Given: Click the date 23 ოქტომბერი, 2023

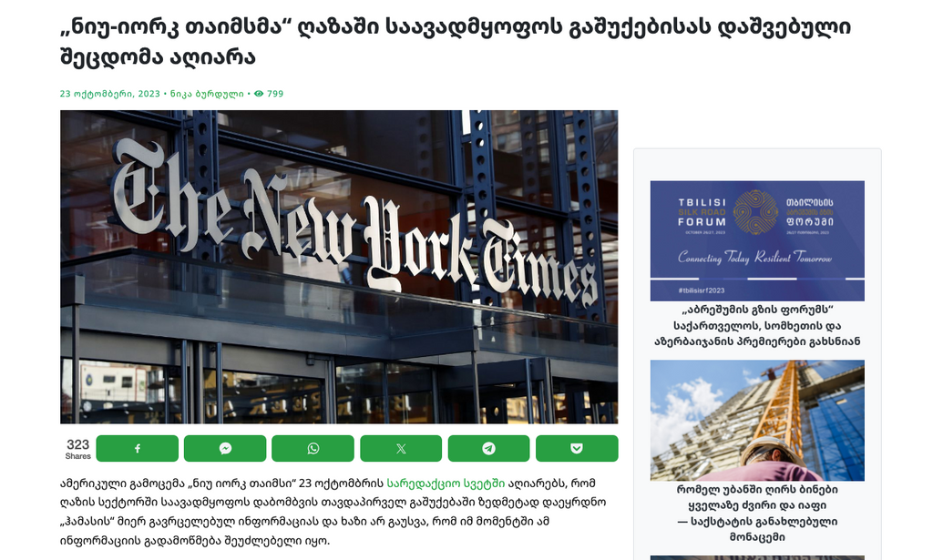Looking at the screenshot, I should point(109,93).
